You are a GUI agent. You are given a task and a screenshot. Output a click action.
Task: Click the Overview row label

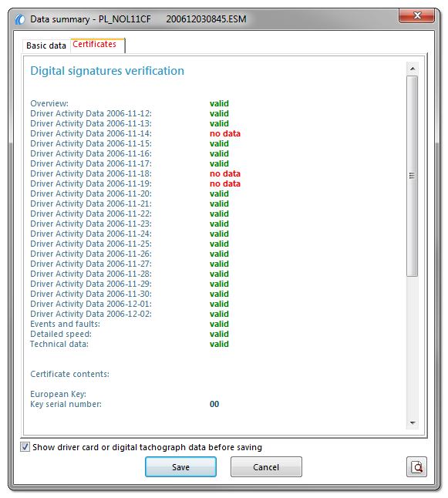point(49,103)
